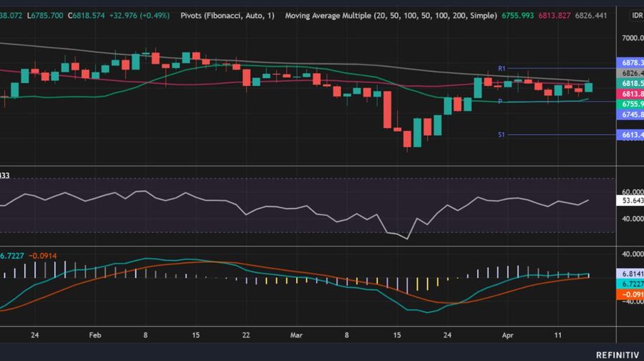Click the MACD histogram tag 6.8141

click(630, 274)
